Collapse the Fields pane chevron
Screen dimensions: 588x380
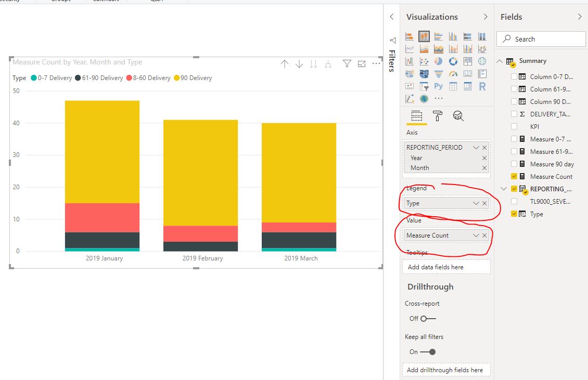(x=580, y=17)
